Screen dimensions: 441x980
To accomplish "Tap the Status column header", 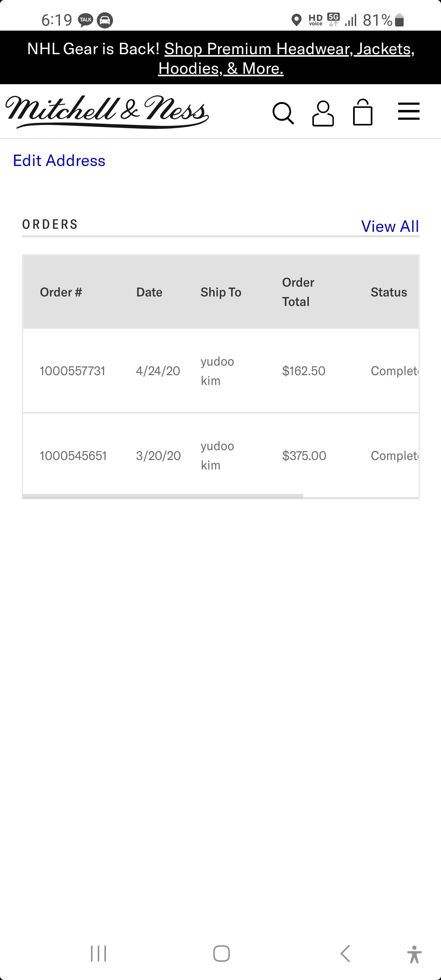I will [389, 292].
